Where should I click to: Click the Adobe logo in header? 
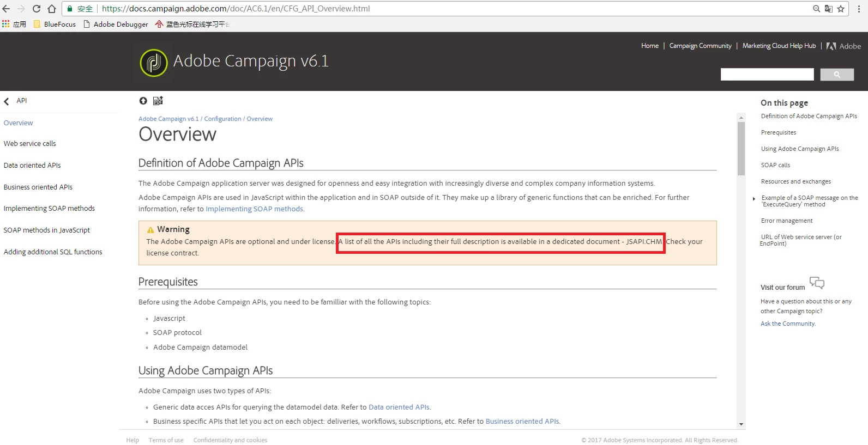pos(844,46)
